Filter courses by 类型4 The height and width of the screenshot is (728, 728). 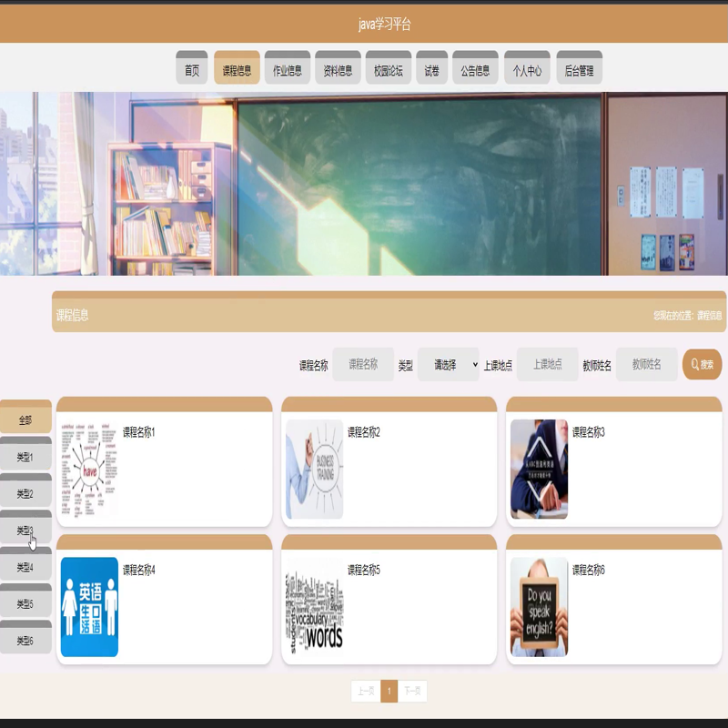coord(25,563)
